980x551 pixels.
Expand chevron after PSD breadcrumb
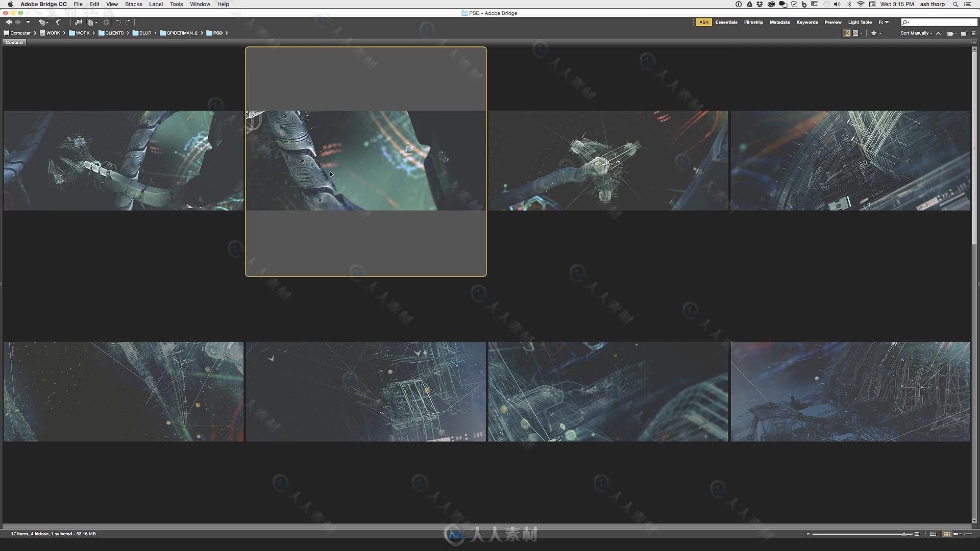coord(227,33)
